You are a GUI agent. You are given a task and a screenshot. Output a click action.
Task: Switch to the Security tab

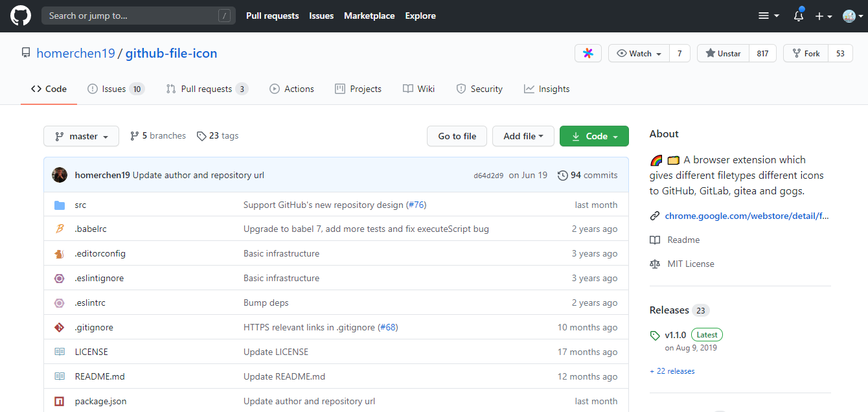479,89
